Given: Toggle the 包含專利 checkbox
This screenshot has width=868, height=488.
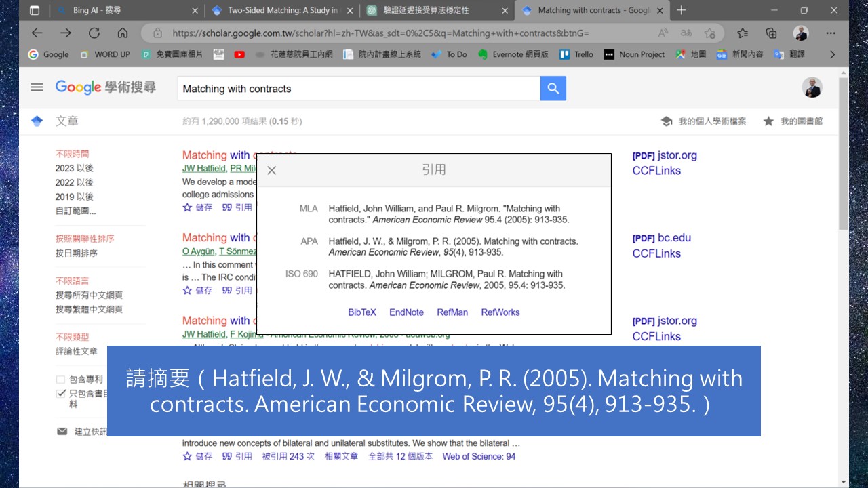Looking at the screenshot, I should pos(61,380).
